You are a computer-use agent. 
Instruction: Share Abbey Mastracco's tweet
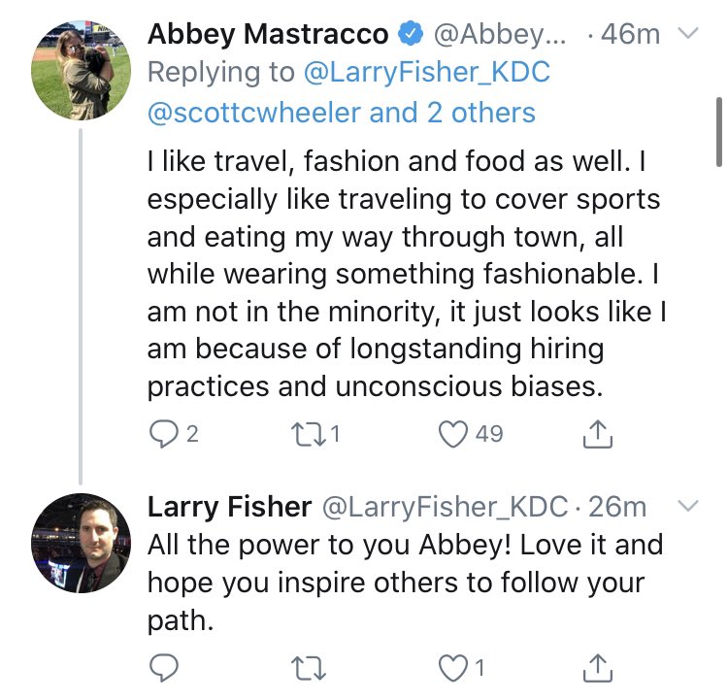(x=598, y=434)
